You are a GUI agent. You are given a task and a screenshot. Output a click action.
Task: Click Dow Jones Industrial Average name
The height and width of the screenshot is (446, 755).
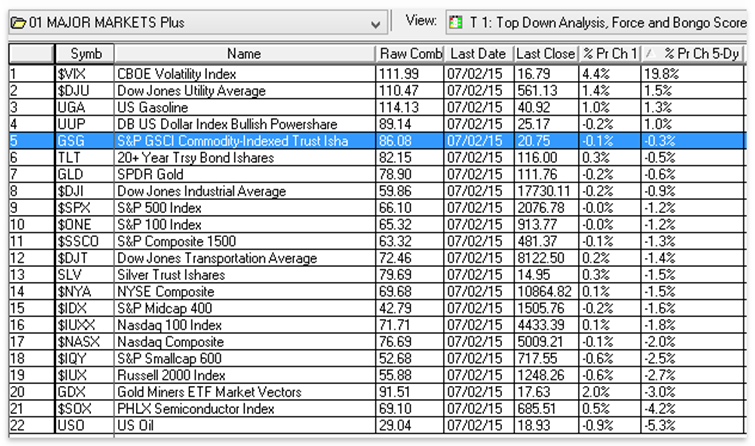coord(201,191)
